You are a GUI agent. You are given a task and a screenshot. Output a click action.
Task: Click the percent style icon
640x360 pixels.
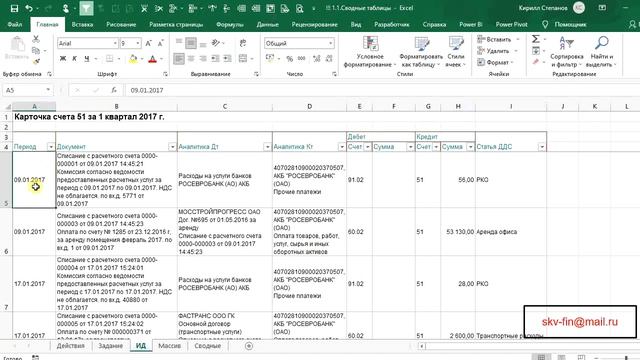point(289,59)
